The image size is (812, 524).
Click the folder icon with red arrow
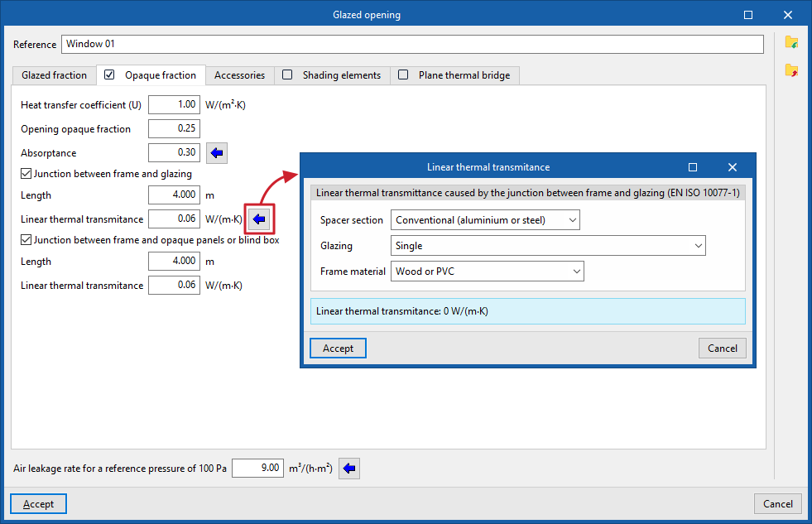(791, 70)
